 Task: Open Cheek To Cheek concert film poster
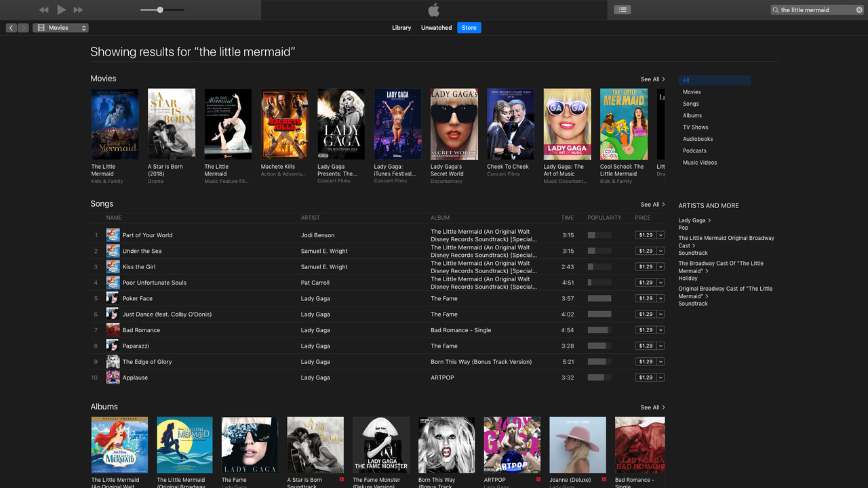coord(511,124)
